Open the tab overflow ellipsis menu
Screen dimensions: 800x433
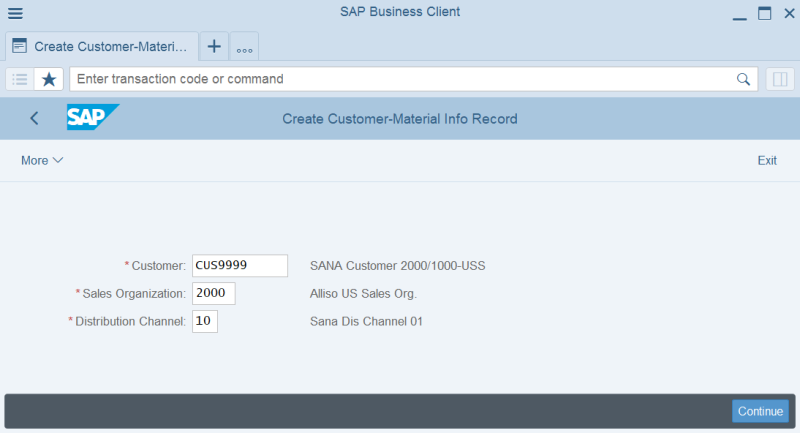[244, 46]
